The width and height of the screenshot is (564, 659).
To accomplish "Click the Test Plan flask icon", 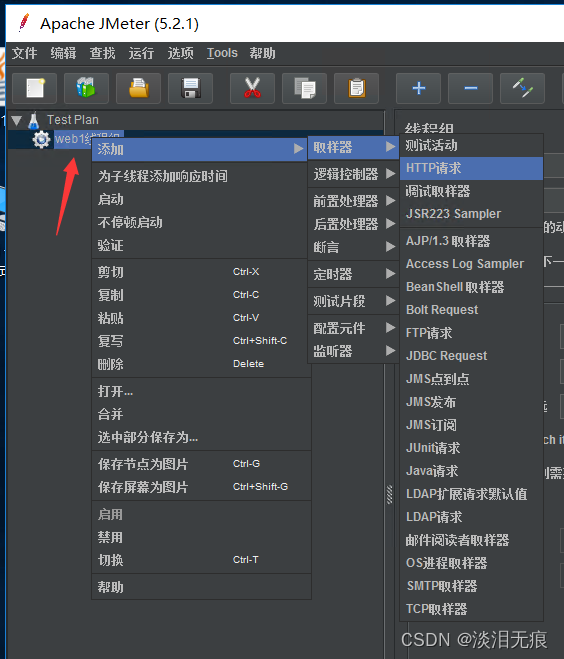I will click(x=34, y=121).
